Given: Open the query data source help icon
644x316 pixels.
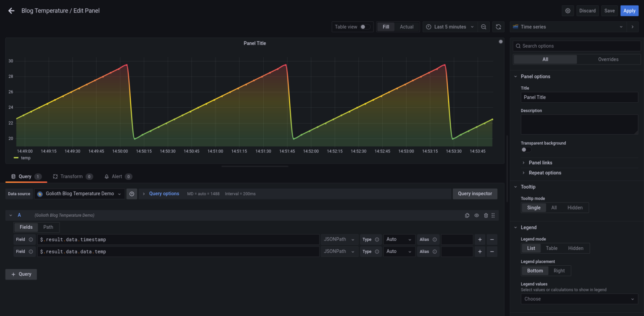Looking at the screenshot, I should [132, 194].
